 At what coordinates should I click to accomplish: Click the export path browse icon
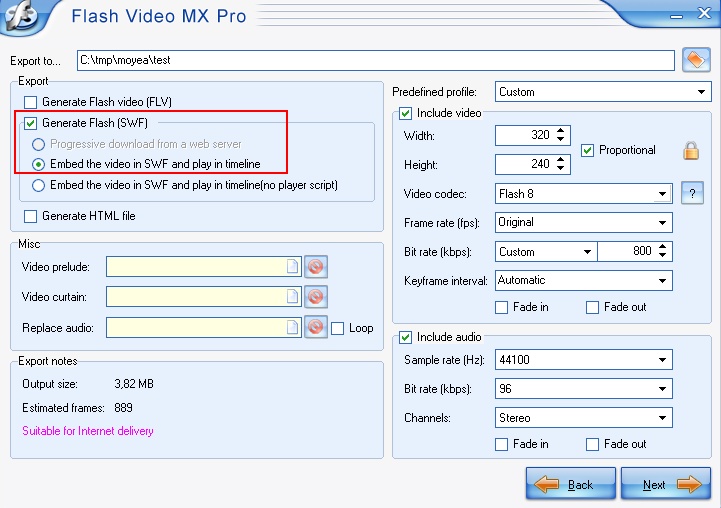tap(695, 60)
